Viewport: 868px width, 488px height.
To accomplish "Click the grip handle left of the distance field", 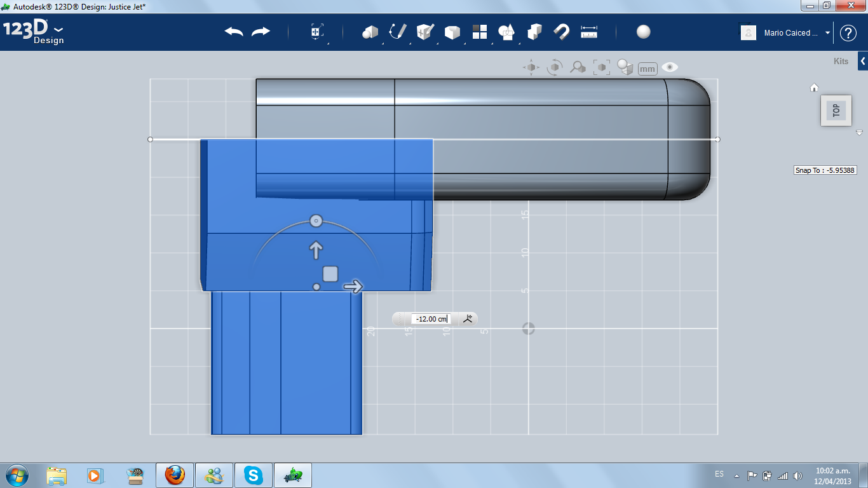I will click(x=401, y=319).
